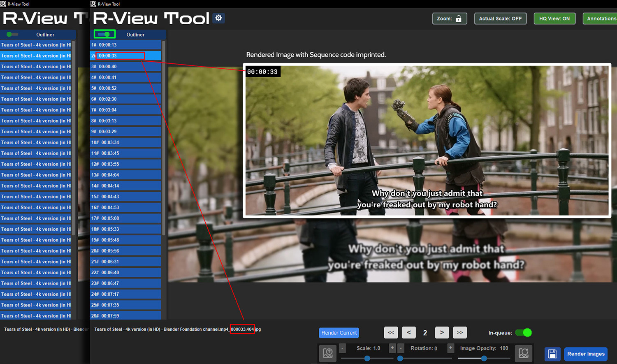Click the Outliner header label in front window
The width and height of the screenshot is (617, 364).
point(135,35)
